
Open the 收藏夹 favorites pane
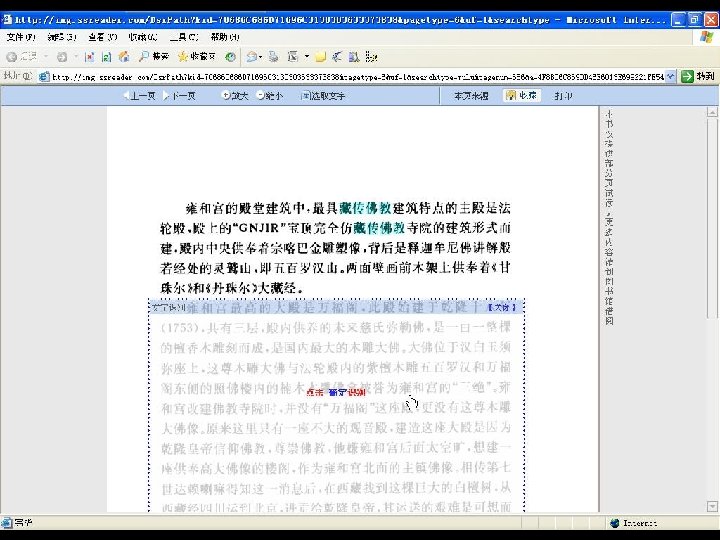coord(197,56)
